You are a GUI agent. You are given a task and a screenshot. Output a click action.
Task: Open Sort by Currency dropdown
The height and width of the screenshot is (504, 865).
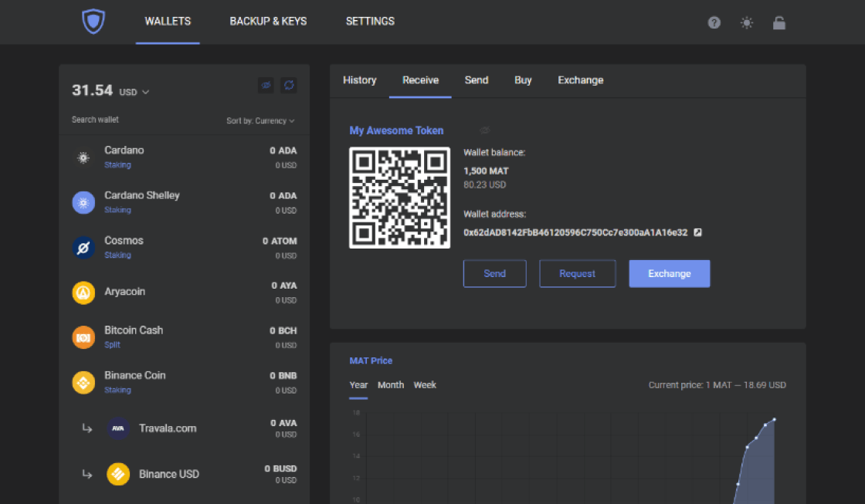(x=260, y=120)
